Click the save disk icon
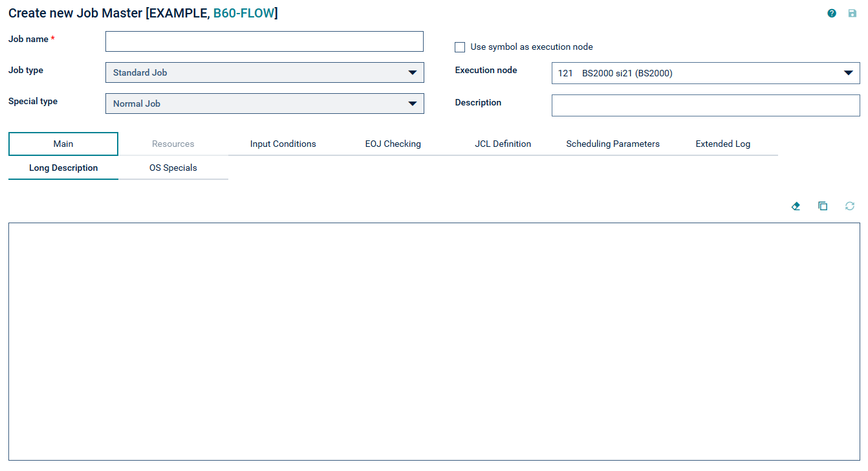The height and width of the screenshot is (471, 868). [852, 13]
